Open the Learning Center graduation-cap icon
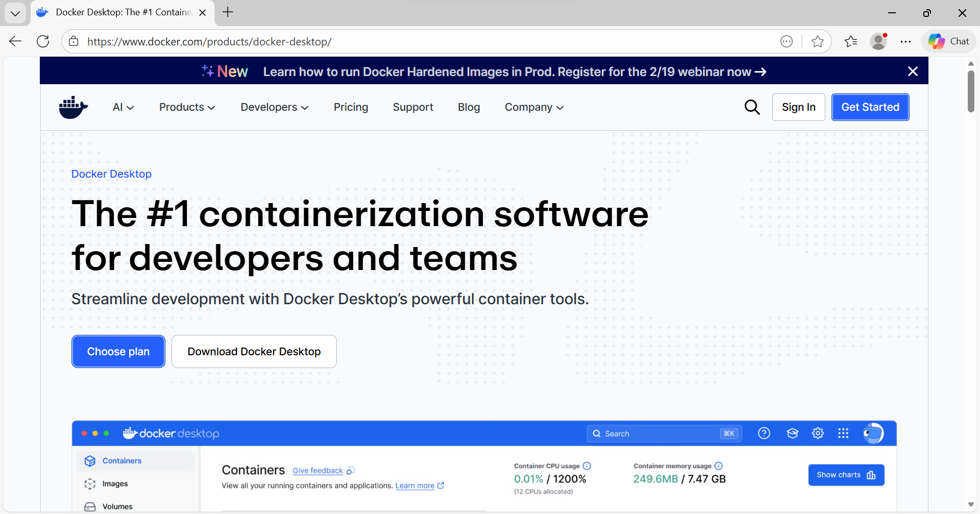The height and width of the screenshot is (514, 980). click(x=793, y=433)
